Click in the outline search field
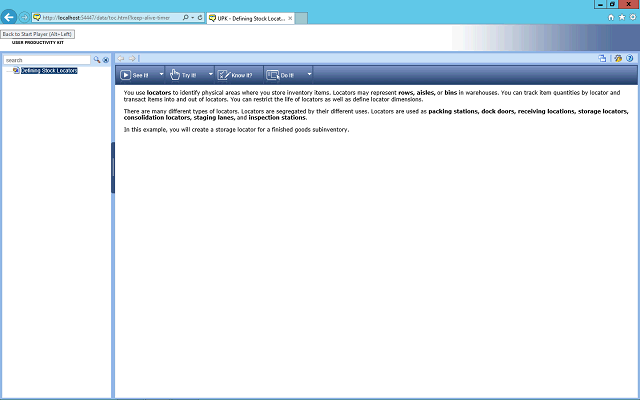 point(47,60)
